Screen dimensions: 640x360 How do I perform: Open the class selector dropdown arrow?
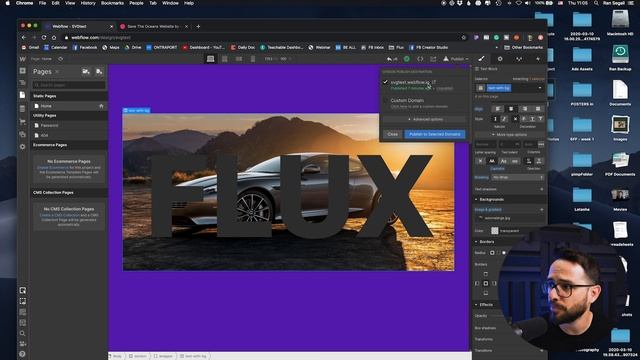point(540,88)
